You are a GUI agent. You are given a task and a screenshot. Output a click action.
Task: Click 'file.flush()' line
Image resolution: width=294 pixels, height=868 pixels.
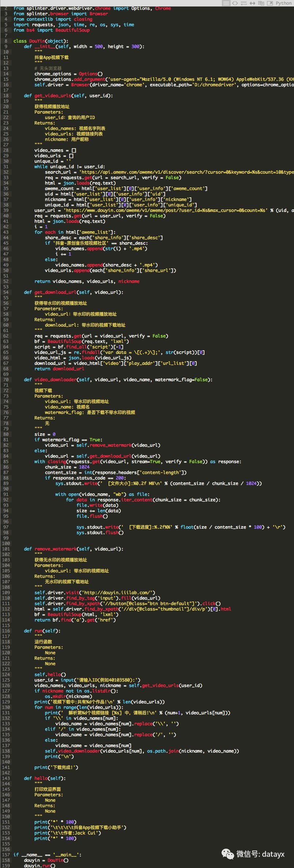point(92,516)
